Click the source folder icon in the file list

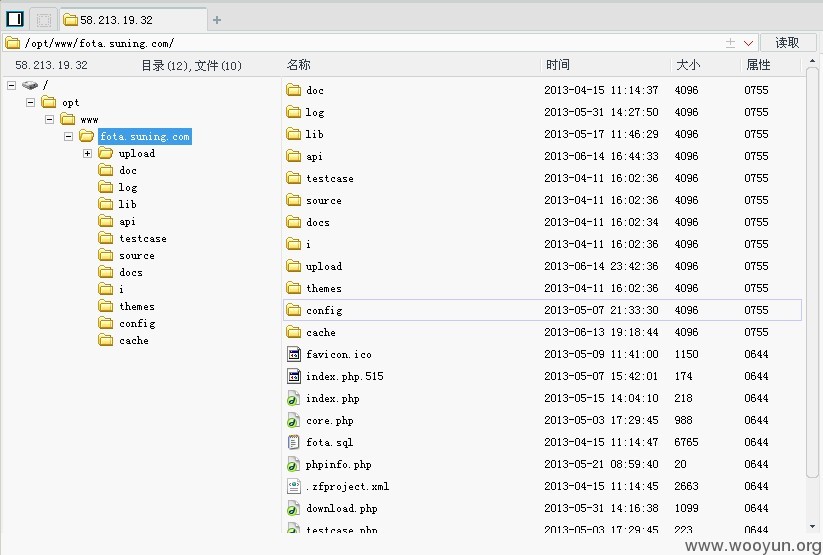coord(293,200)
